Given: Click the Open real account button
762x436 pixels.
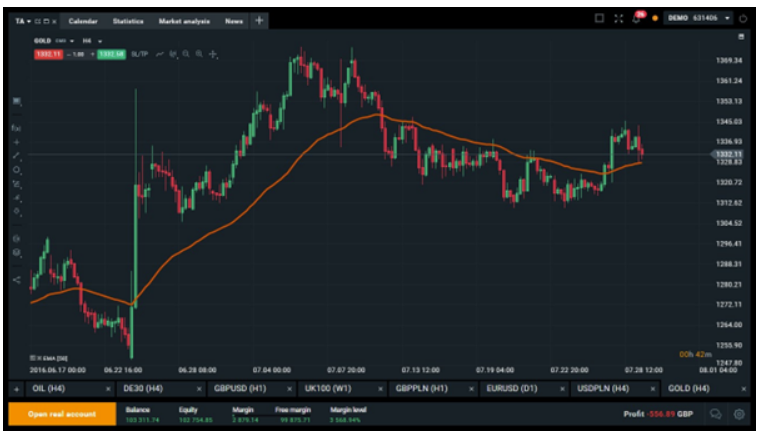Looking at the screenshot, I should tap(62, 414).
